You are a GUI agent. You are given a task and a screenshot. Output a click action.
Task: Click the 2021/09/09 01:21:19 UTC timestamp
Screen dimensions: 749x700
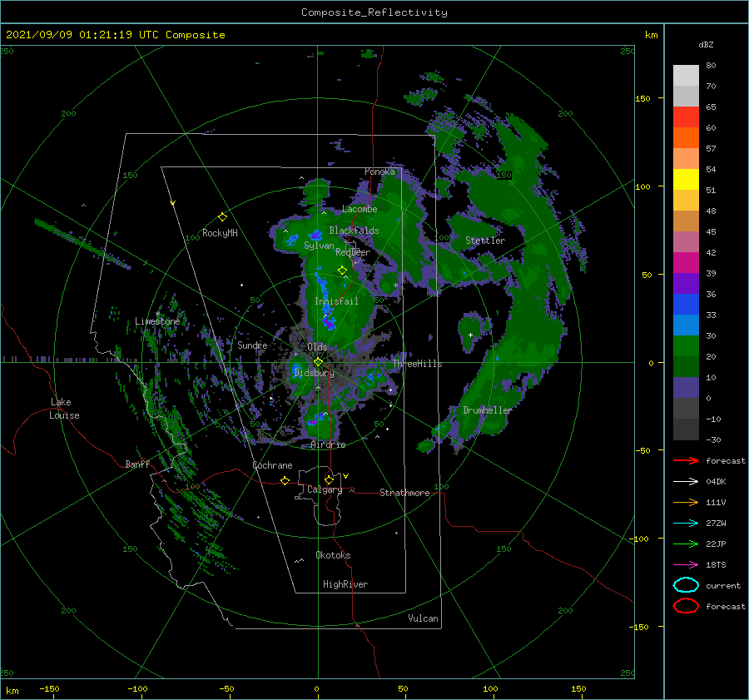[115, 35]
